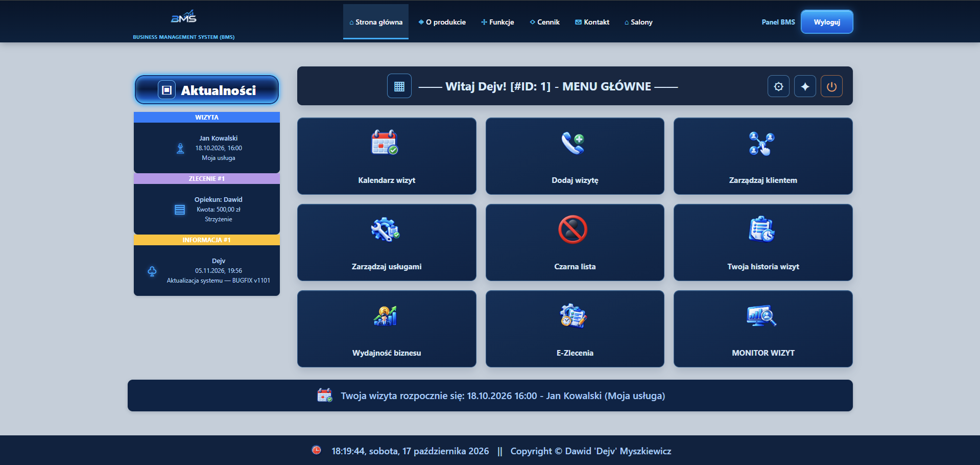Open Kalendarz wizyt calendar icon
Screen dimensions: 980x465
tap(385, 143)
